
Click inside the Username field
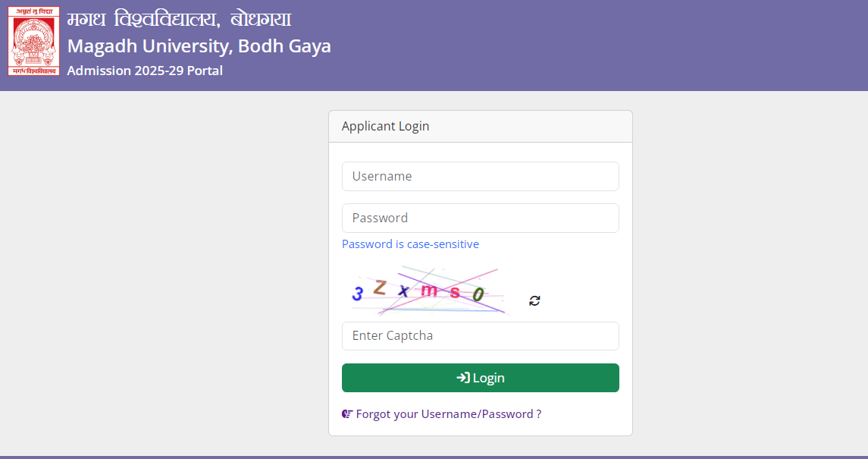[480, 176]
